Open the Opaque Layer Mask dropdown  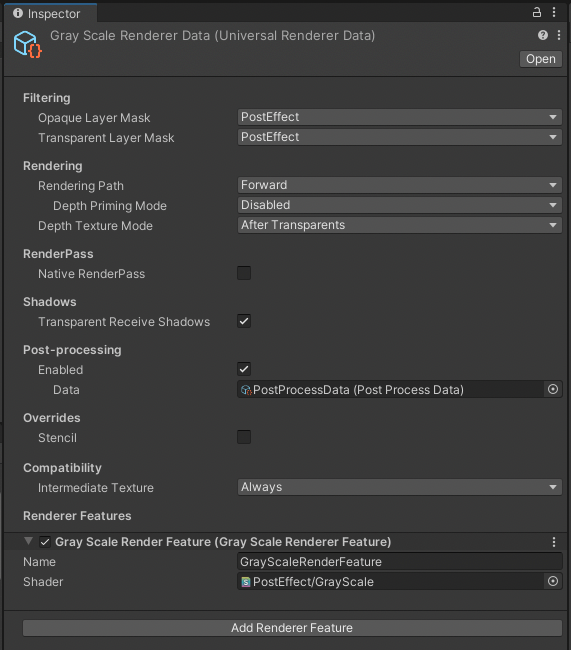tap(400, 117)
